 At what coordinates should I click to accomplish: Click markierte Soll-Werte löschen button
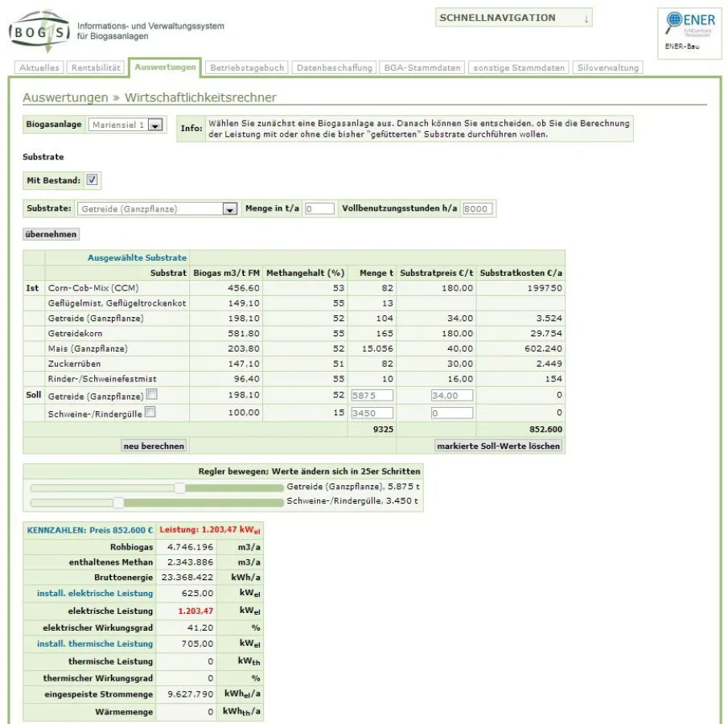click(498, 446)
